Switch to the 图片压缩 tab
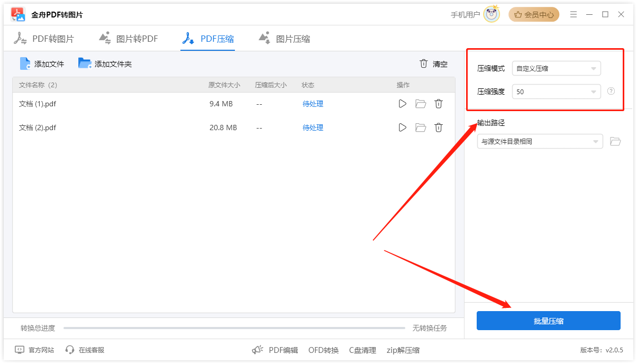Viewport: 637px width, 364px height. 284,39
